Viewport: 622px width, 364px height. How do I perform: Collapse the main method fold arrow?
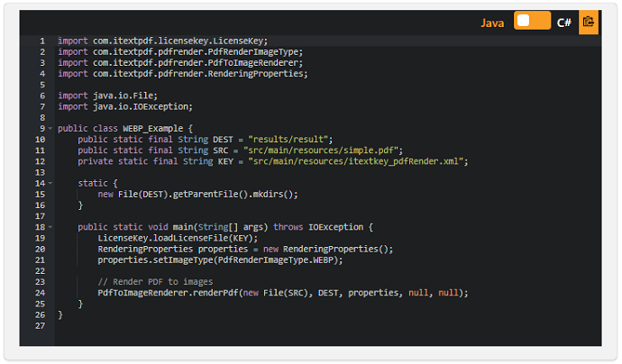(x=50, y=227)
